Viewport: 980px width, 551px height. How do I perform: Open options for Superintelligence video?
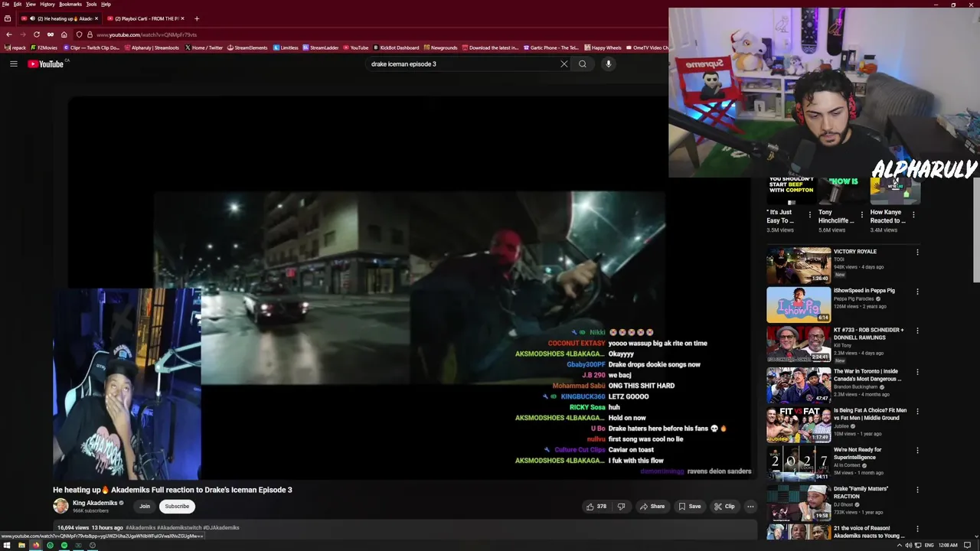coord(917,451)
